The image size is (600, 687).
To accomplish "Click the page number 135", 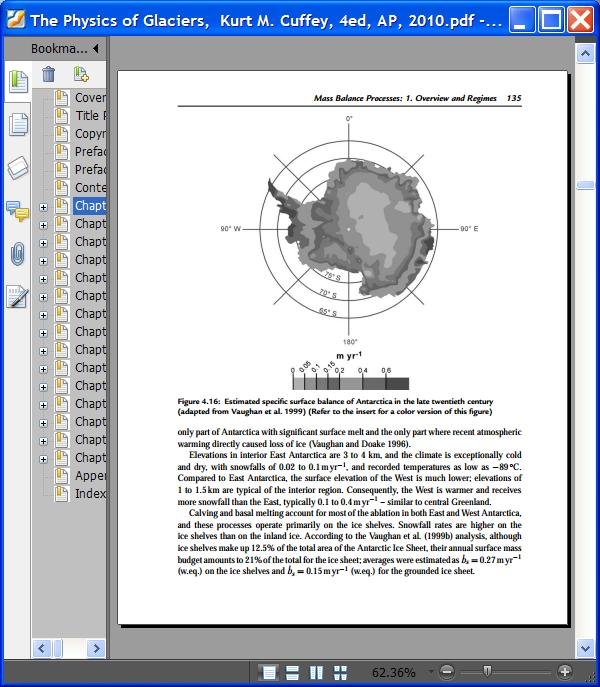I will point(514,98).
